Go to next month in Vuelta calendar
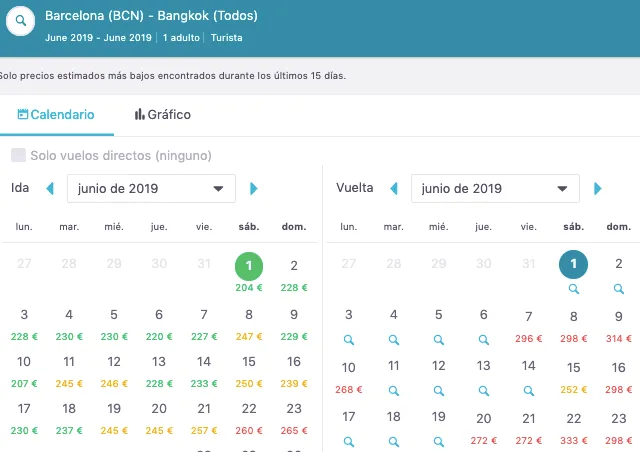This screenshot has width=640, height=452. click(x=598, y=189)
